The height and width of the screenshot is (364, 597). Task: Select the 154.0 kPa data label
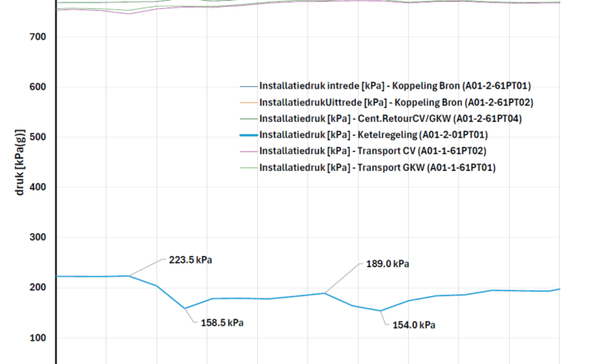point(414,325)
